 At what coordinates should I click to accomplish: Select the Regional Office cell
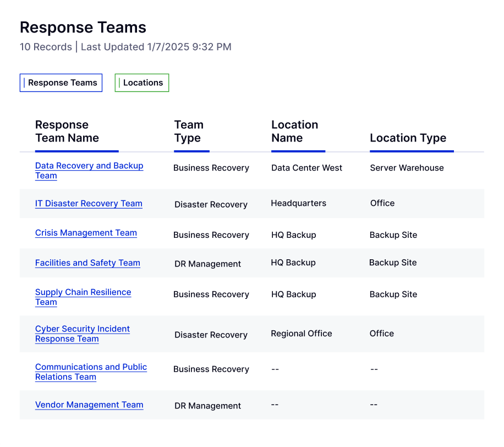point(301,334)
